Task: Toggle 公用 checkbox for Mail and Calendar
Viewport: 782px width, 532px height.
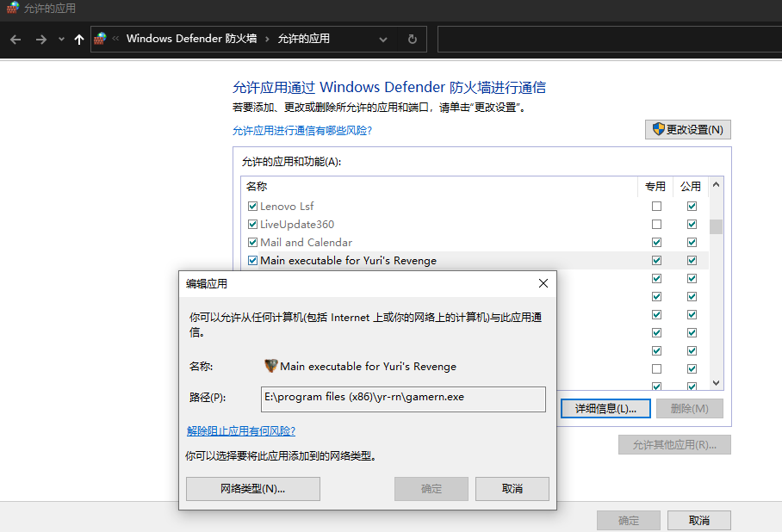Action: pos(692,243)
